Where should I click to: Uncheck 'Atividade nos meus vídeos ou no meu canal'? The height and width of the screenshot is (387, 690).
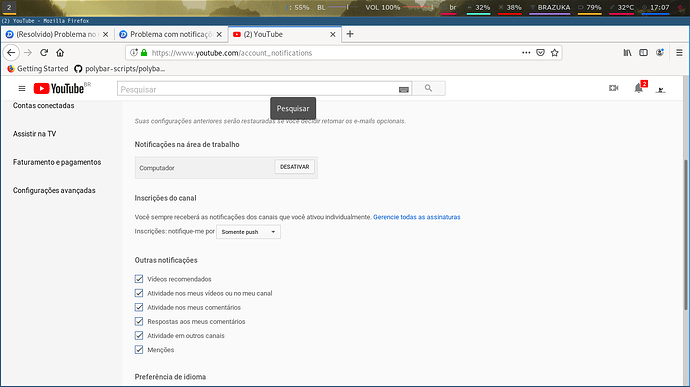pos(139,293)
